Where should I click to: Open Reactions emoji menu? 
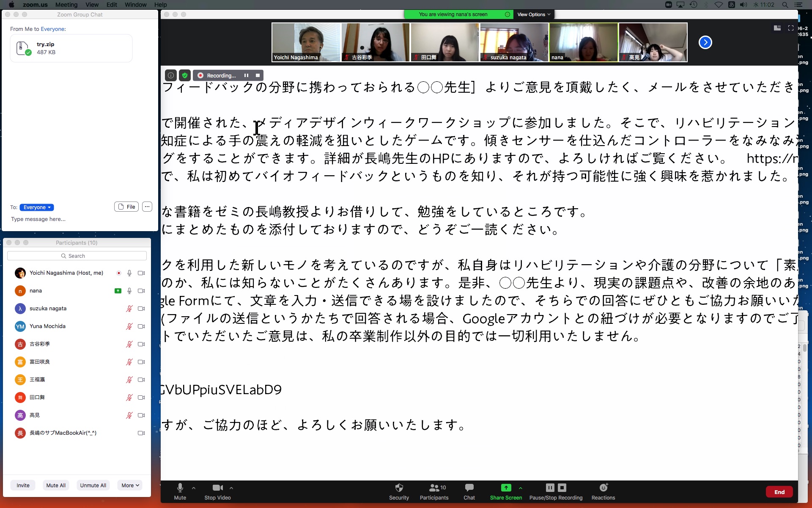pos(603,488)
